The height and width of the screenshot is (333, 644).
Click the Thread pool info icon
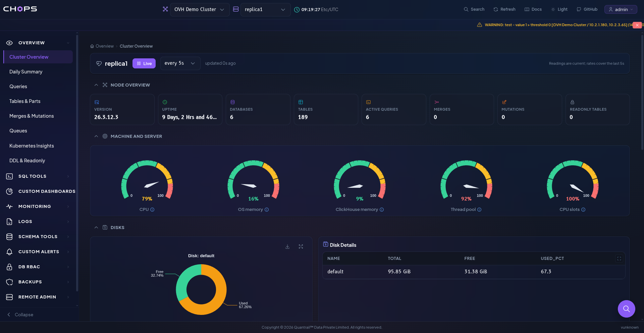pos(479,210)
